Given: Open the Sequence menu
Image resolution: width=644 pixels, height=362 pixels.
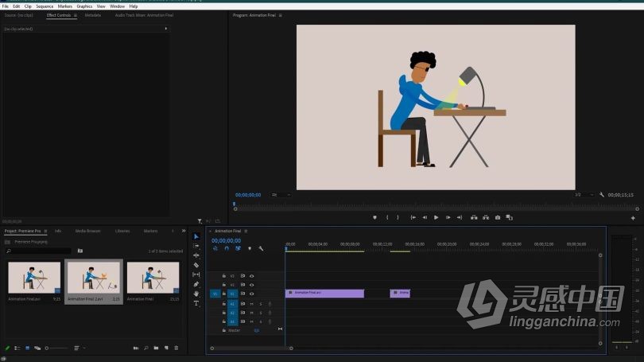Looking at the screenshot, I should coord(45,6).
